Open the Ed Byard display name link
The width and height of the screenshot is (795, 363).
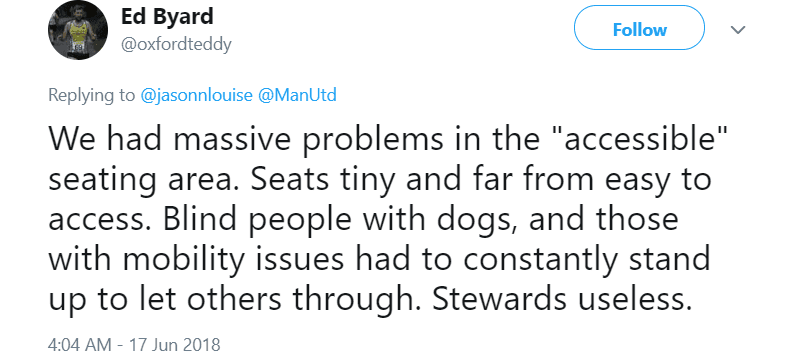pyautogui.click(x=167, y=17)
